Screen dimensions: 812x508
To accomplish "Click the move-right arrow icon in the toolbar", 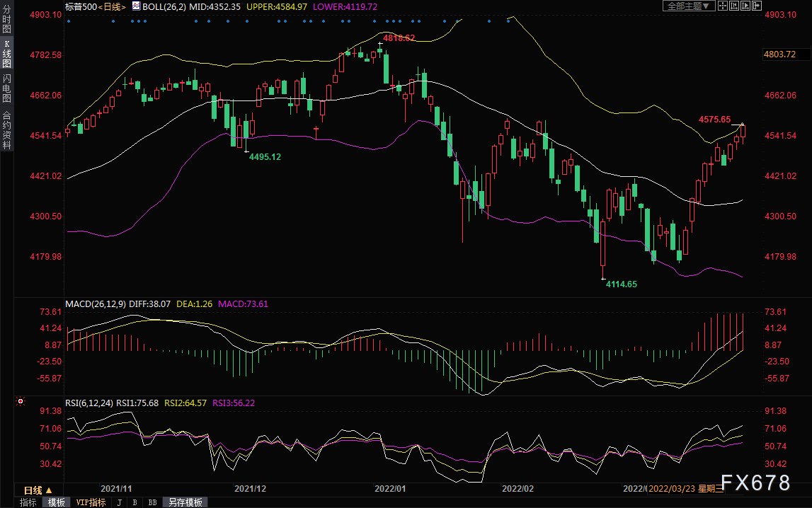I will (757, 6).
